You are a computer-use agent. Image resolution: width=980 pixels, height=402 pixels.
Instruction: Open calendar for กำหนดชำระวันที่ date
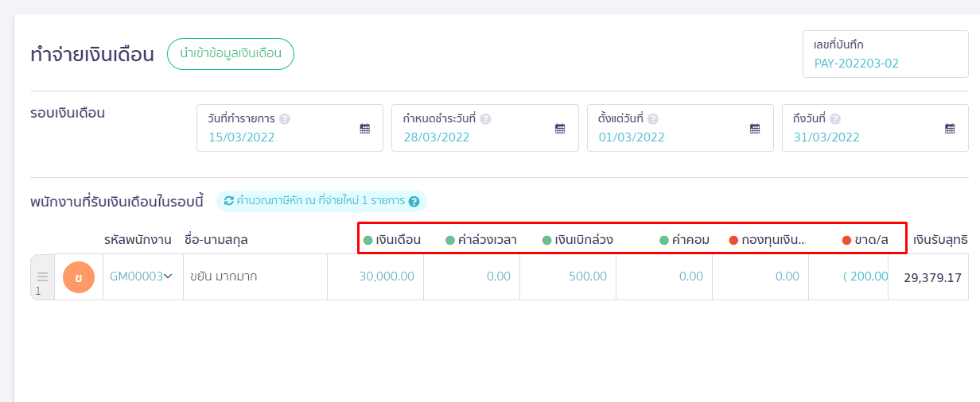(559, 129)
